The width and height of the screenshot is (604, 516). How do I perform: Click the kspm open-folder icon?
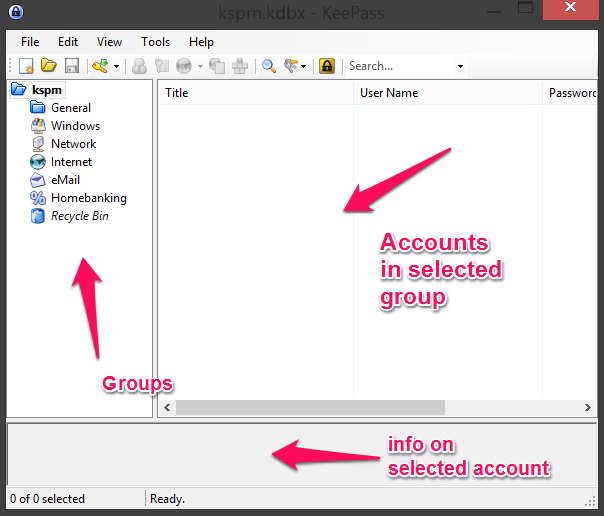pyautogui.click(x=18, y=89)
